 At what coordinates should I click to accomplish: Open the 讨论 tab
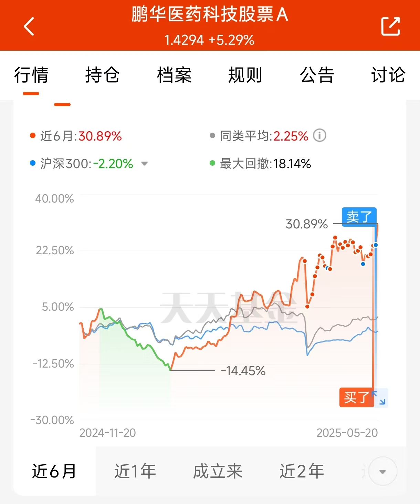[388, 75]
